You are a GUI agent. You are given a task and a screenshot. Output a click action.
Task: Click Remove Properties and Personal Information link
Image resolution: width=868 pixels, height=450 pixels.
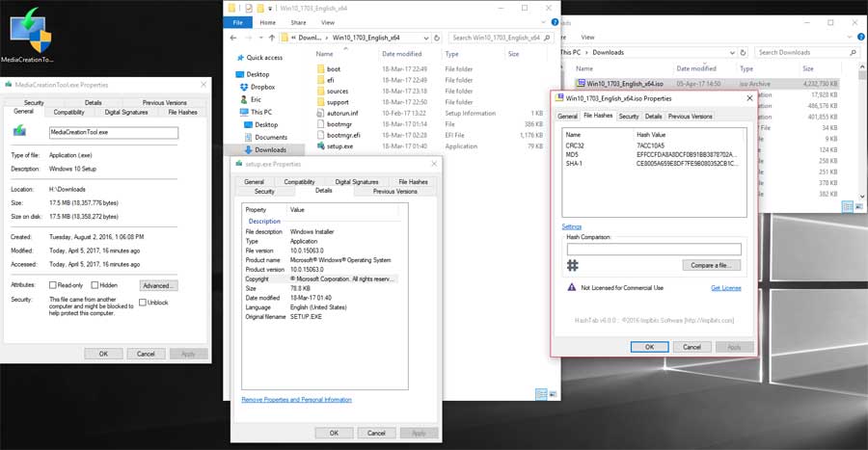pos(296,400)
